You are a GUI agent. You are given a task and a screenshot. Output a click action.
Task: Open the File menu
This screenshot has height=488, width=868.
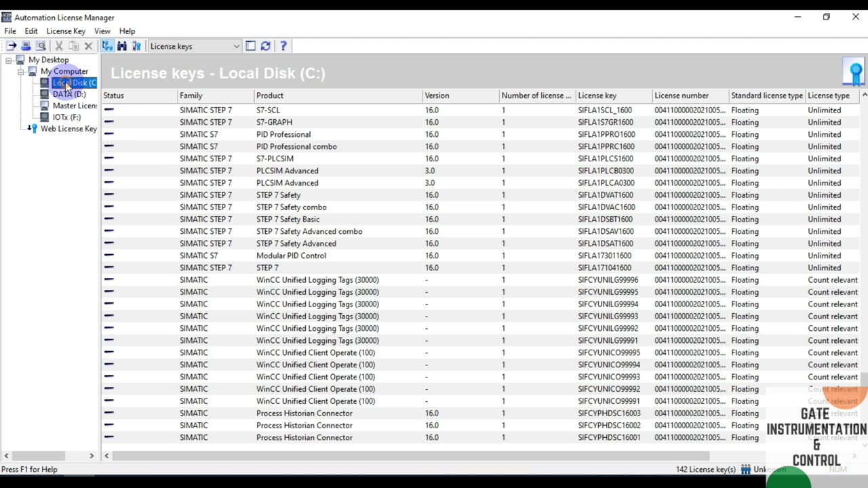tap(10, 31)
